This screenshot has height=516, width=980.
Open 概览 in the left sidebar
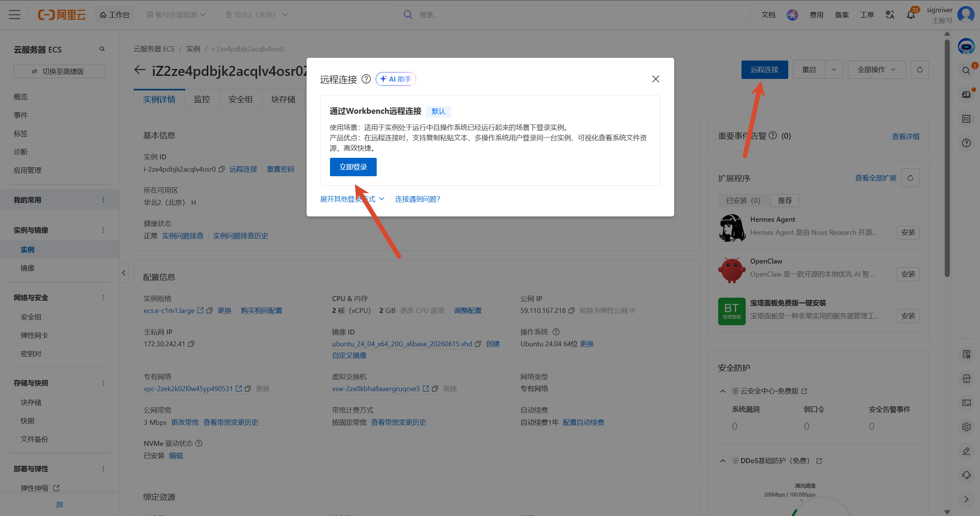pos(21,97)
